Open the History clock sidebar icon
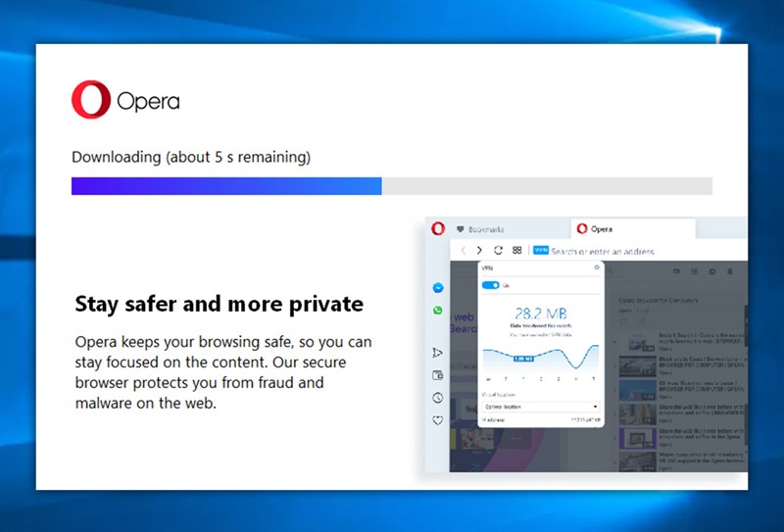The width and height of the screenshot is (784, 532). (x=437, y=398)
